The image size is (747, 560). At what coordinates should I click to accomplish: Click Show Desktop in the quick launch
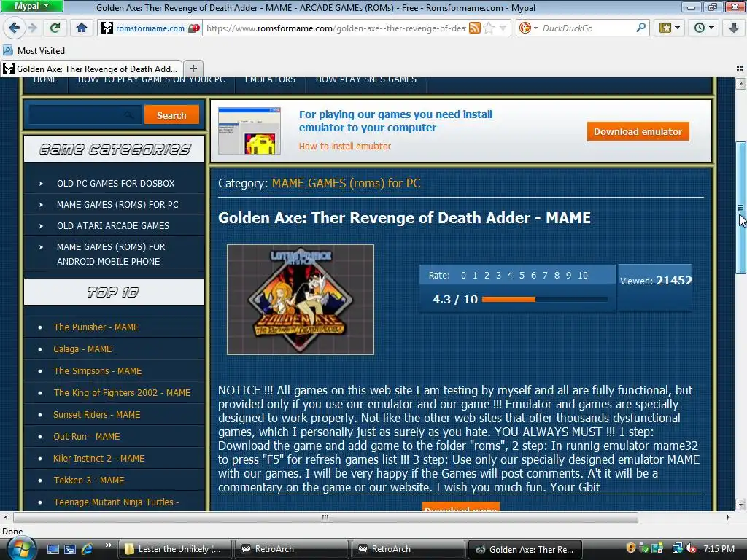click(53, 549)
